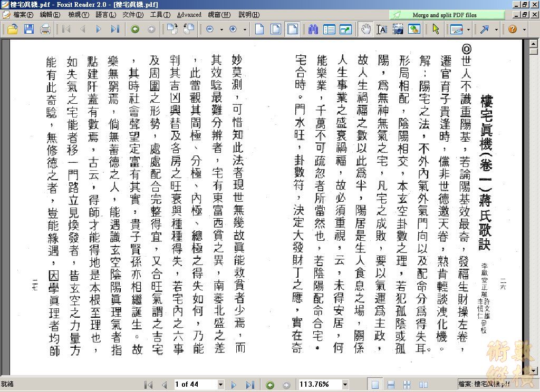Viewport: 540px width, 392px height.
Task: Open the 說明(H) menu
Action: click(249, 15)
